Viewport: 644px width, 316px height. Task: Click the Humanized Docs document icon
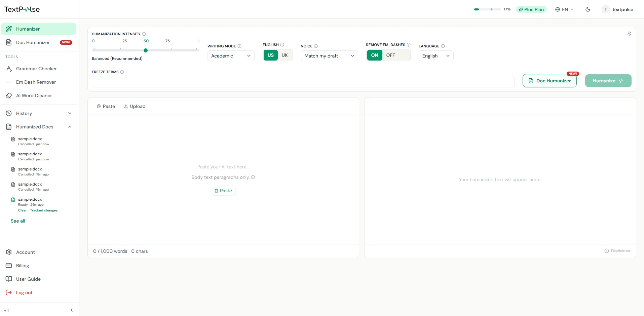point(9,127)
